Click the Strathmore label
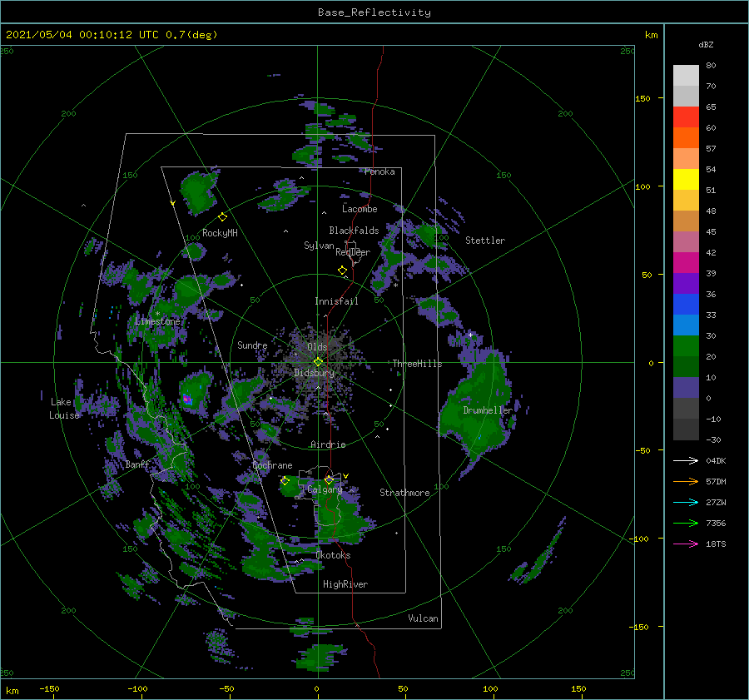Screen dimensions: 749x700 click(x=404, y=493)
